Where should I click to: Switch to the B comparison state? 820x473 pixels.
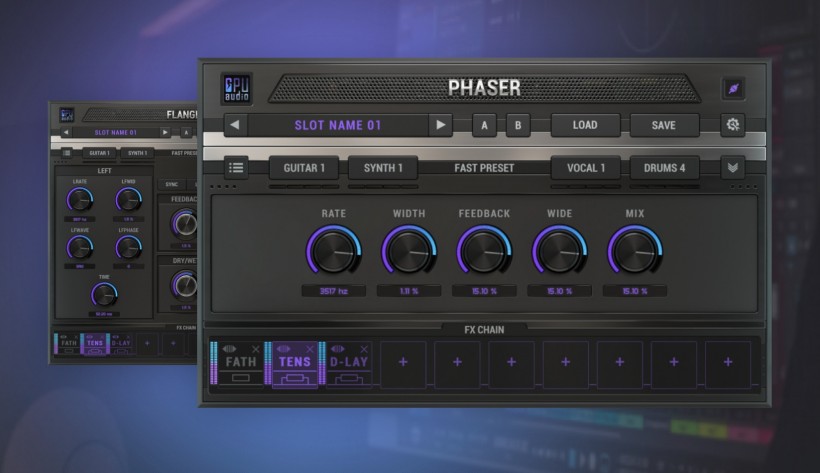pyautogui.click(x=517, y=125)
